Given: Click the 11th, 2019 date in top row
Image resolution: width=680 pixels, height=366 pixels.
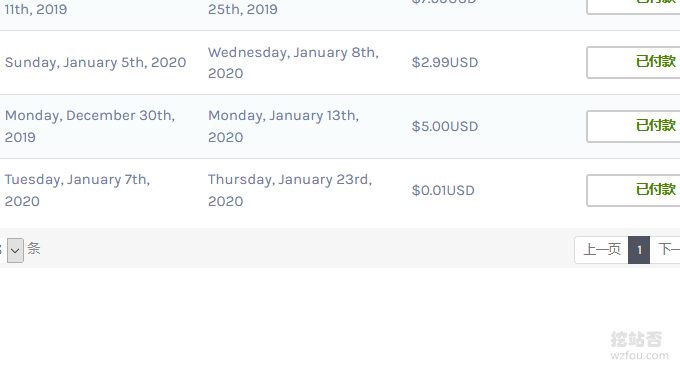Looking at the screenshot, I should 36,9.
